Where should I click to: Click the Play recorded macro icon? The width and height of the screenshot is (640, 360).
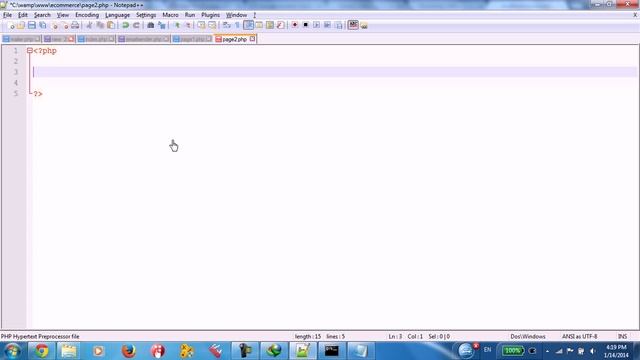316,25
